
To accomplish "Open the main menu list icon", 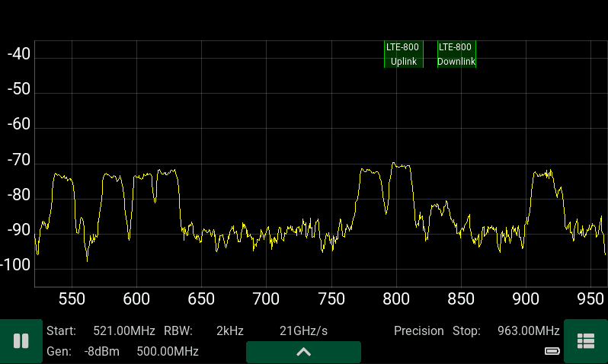I will [x=585, y=341].
